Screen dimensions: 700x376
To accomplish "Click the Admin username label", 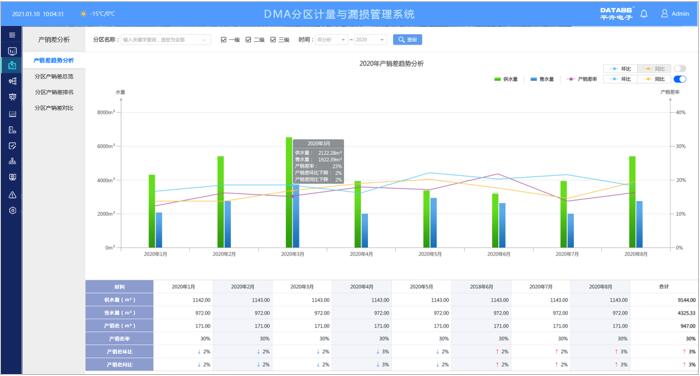I will [680, 14].
